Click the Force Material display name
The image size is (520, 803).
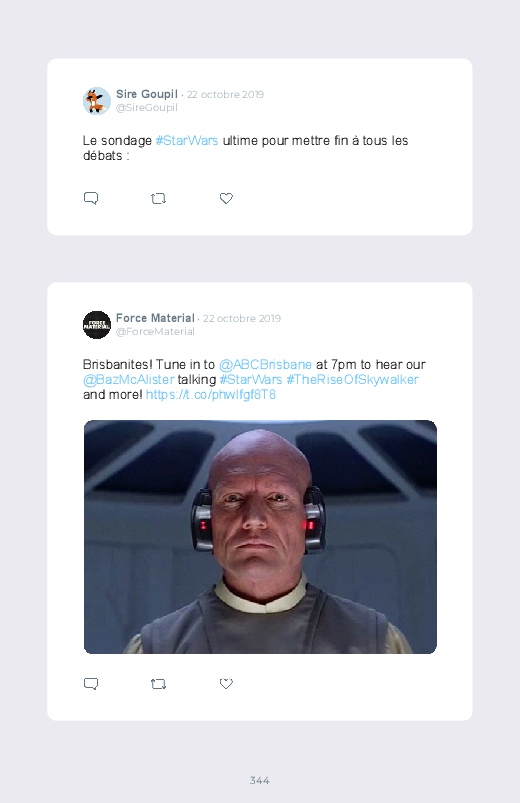pyautogui.click(x=155, y=318)
